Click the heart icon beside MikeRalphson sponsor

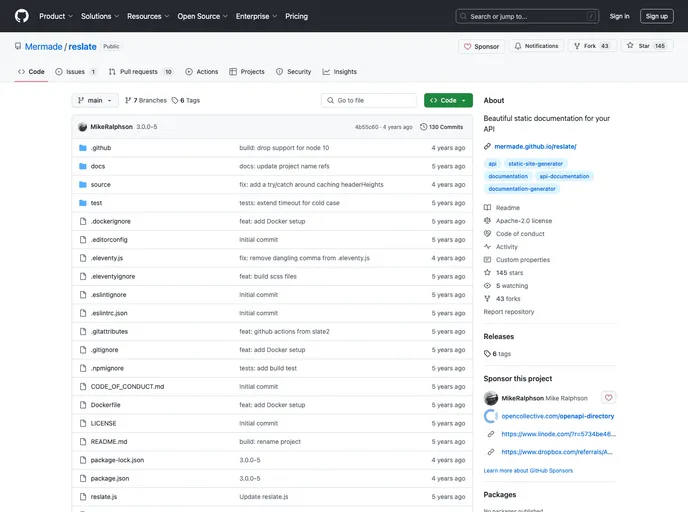click(608, 398)
